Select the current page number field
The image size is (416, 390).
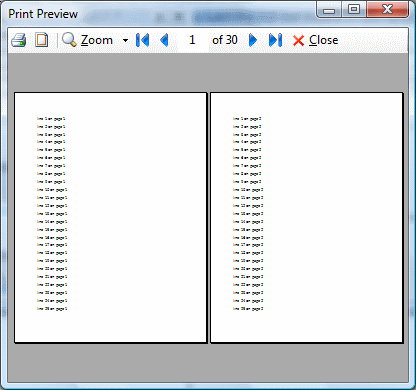192,40
